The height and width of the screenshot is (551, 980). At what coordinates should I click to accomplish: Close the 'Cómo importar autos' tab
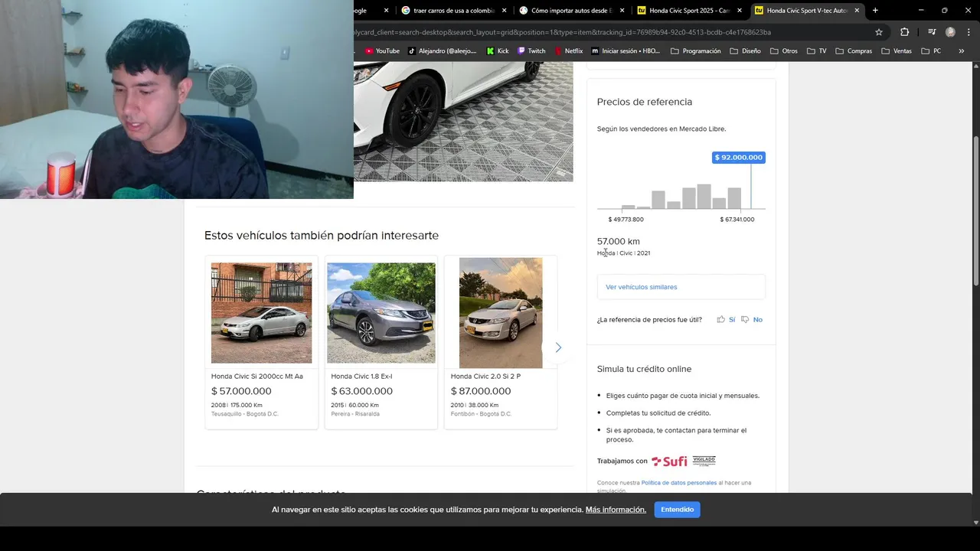[x=622, y=11]
